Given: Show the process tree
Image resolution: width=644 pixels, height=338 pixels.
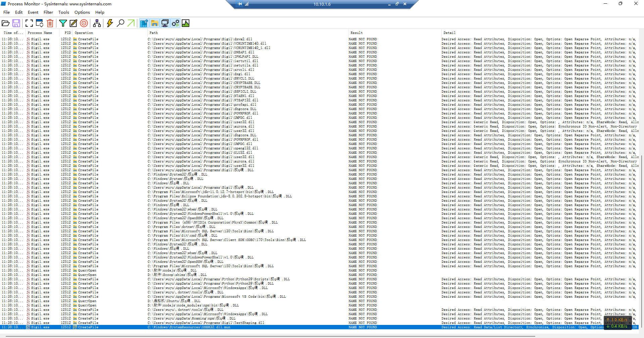Looking at the screenshot, I should coord(97,23).
